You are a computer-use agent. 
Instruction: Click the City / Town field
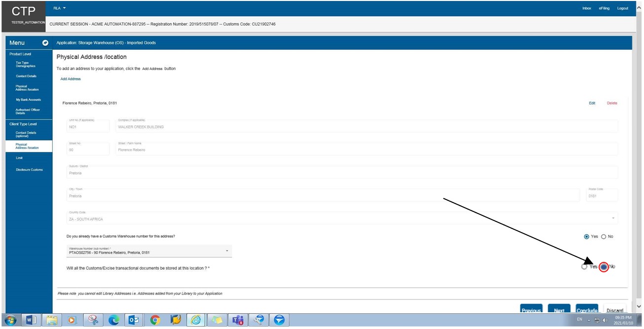tap(323, 195)
